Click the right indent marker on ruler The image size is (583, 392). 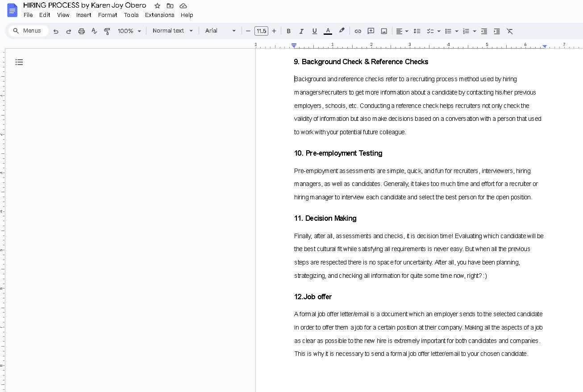[x=544, y=46]
